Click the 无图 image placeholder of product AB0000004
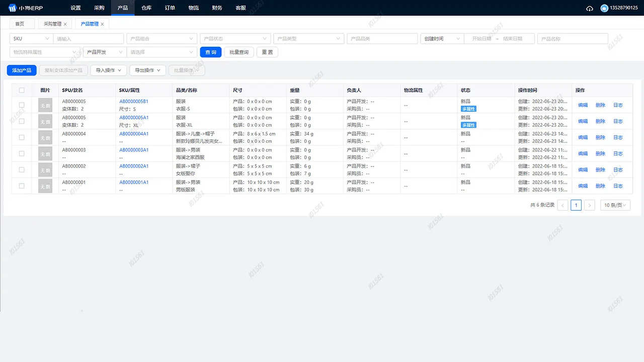The image size is (644, 362). (x=45, y=137)
